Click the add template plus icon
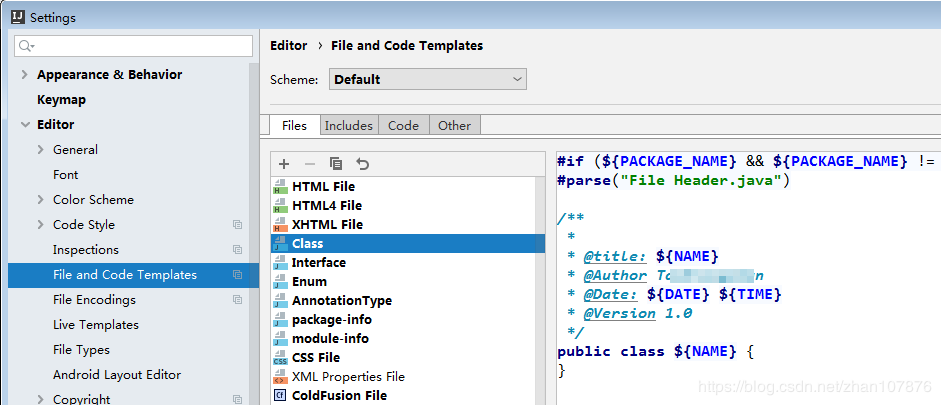Screen dimensions: 941x405 pos(284,164)
